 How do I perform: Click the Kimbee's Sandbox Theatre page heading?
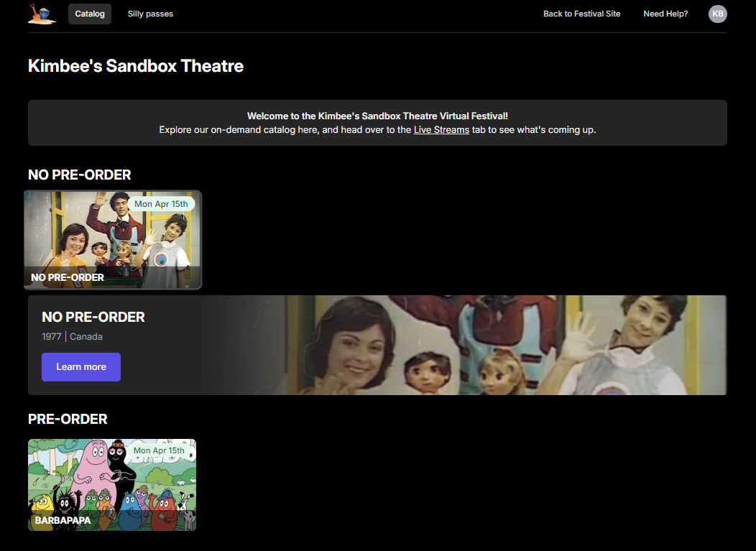pyautogui.click(x=136, y=66)
